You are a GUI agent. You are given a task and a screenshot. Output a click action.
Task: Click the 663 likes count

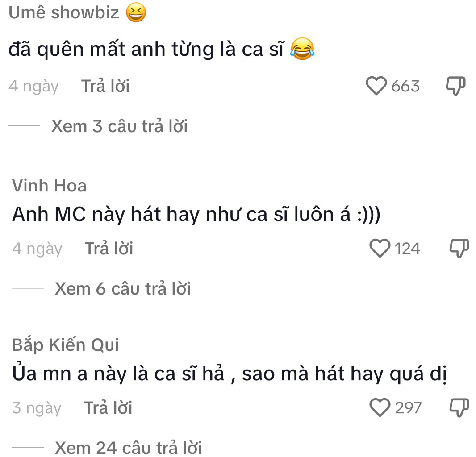405,86
